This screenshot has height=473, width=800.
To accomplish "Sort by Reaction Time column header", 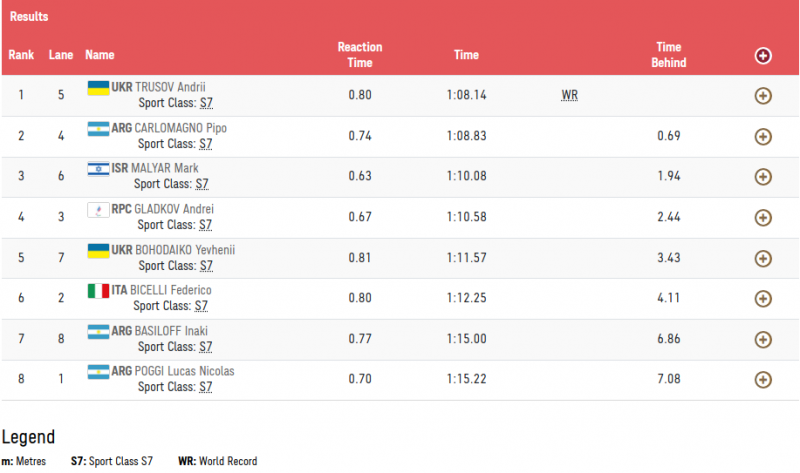I will tap(360, 55).
